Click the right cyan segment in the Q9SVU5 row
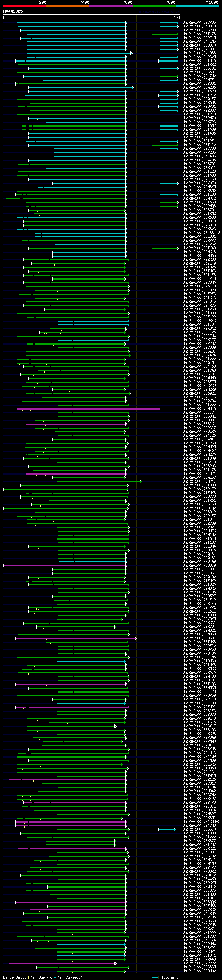 coord(169,23)
